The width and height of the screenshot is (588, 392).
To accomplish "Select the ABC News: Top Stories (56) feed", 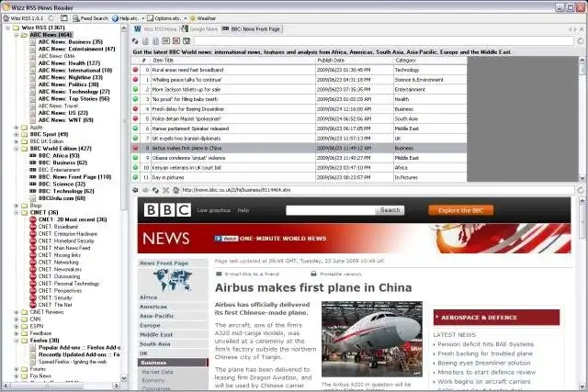I will point(73,99).
